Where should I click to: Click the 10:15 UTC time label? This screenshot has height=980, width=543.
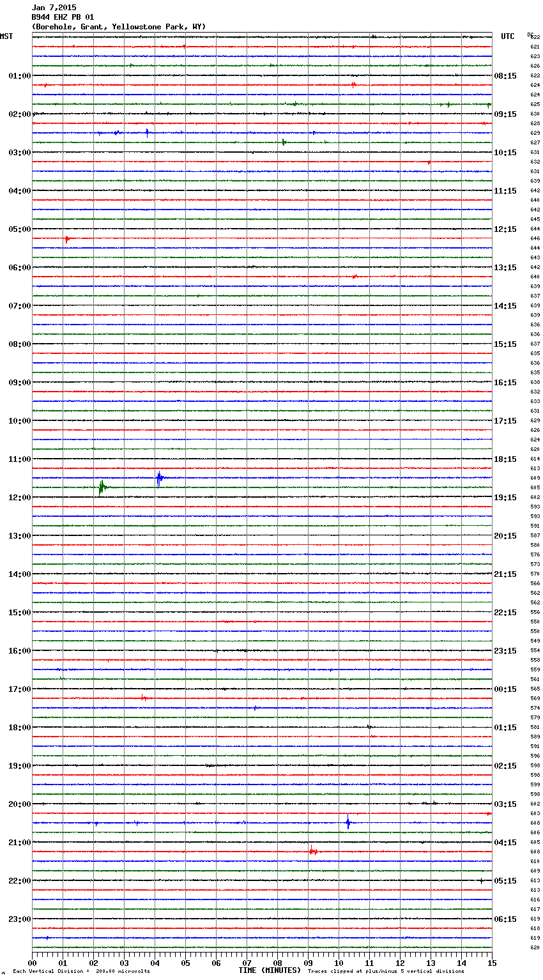[505, 153]
